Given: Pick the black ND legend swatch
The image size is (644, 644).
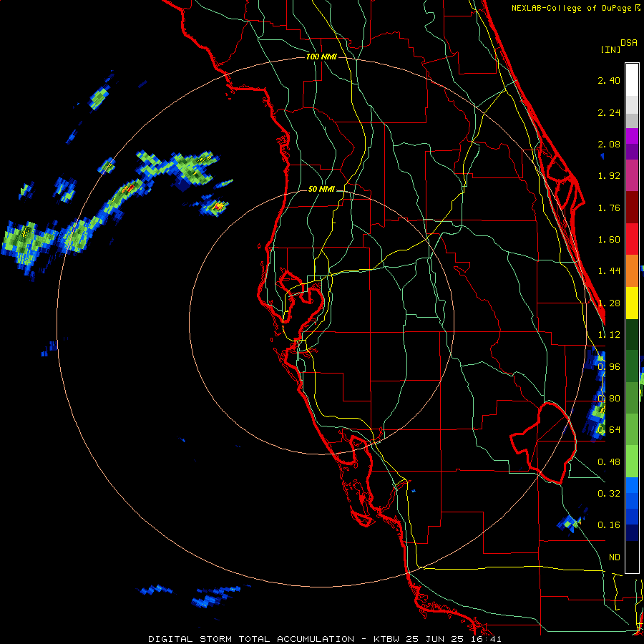Looking at the screenshot, I should click(x=632, y=557).
